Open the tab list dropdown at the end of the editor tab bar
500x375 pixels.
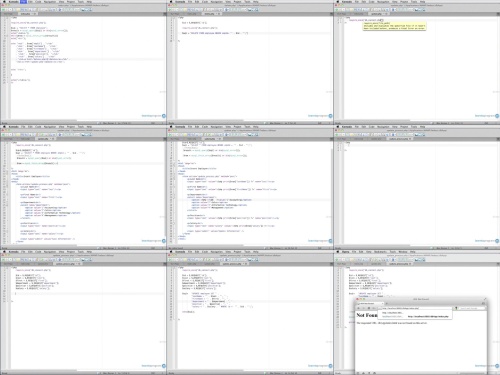click(165, 14)
